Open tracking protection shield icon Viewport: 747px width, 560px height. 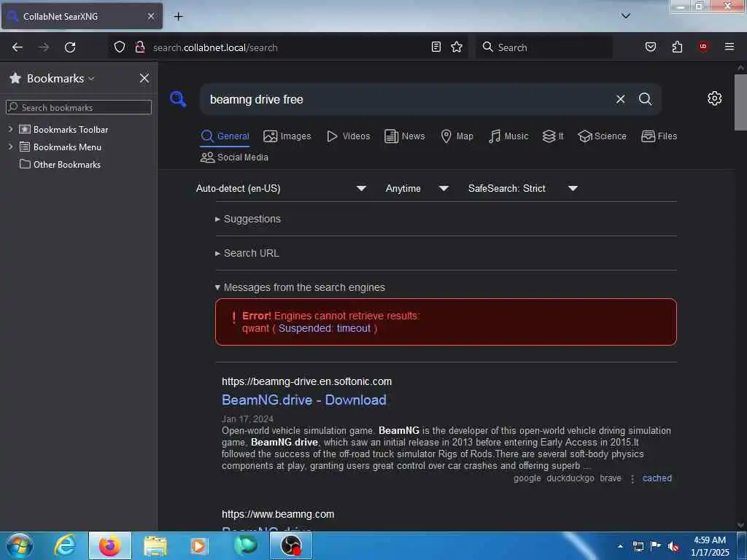[120, 47]
